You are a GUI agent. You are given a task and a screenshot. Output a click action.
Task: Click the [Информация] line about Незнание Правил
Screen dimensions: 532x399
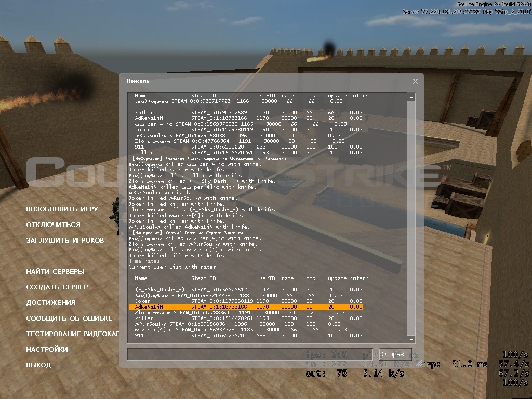click(209, 158)
